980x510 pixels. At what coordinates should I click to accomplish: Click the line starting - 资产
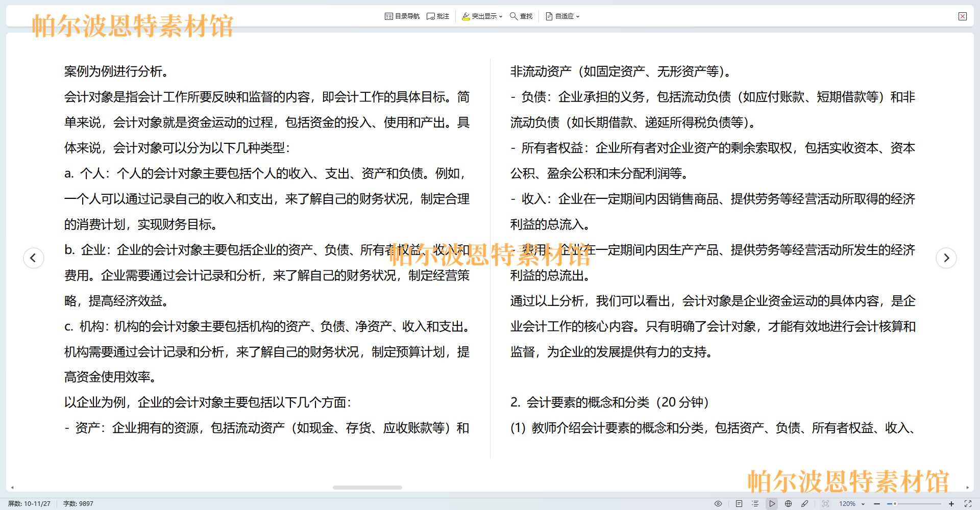(x=267, y=428)
